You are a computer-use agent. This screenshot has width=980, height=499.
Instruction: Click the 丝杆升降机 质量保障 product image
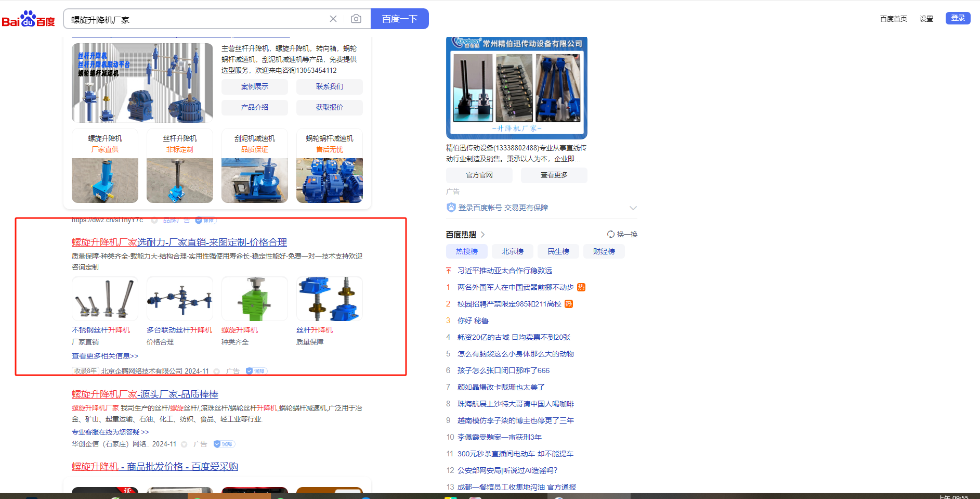[x=330, y=299]
